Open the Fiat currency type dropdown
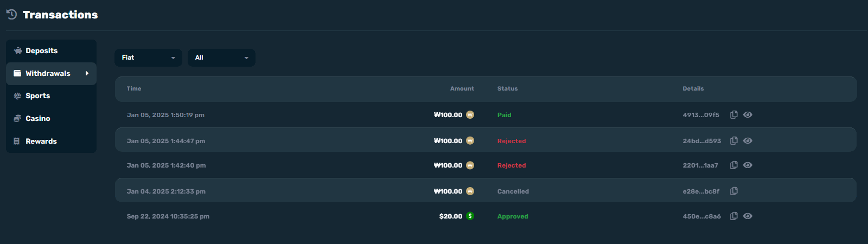The height and width of the screenshot is (244, 868). click(x=148, y=57)
